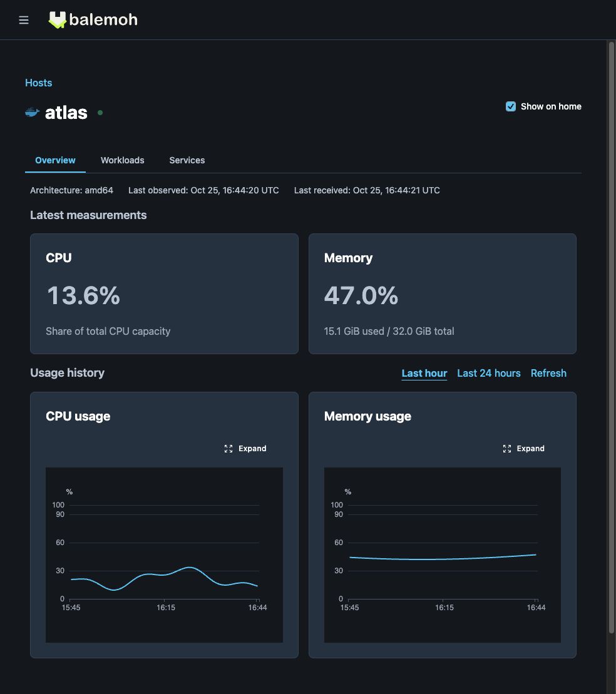
Task: Click the 47.0% Memory value
Action: (361, 295)
